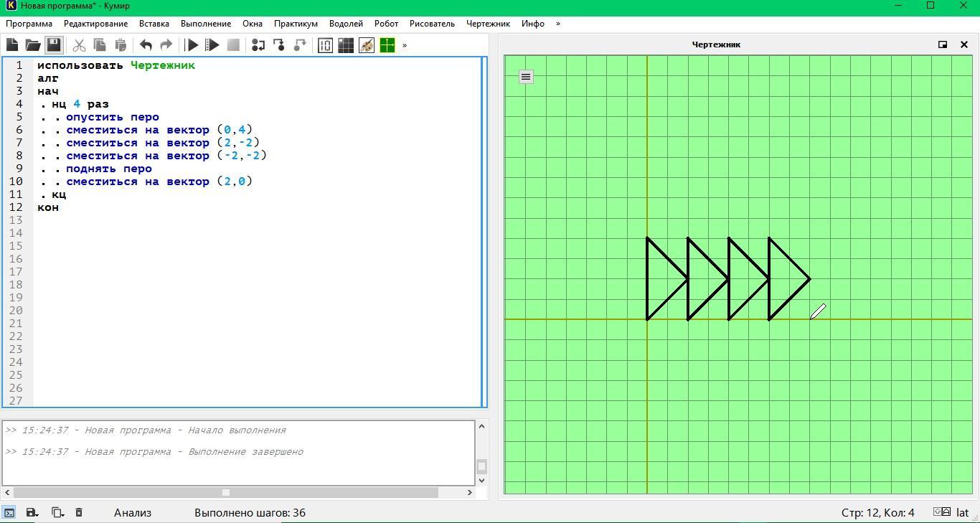980x523 pixels.
Task: Run the program normally
Action: coord(192,45)
